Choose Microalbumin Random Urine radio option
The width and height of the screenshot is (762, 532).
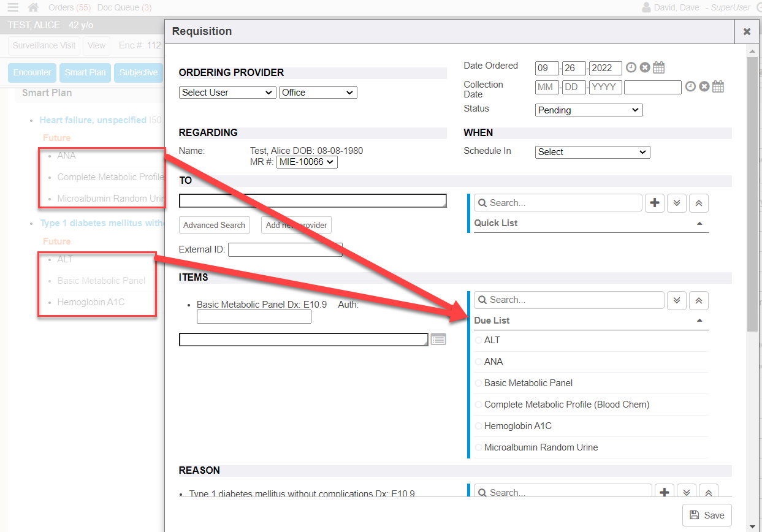(479, 447)
